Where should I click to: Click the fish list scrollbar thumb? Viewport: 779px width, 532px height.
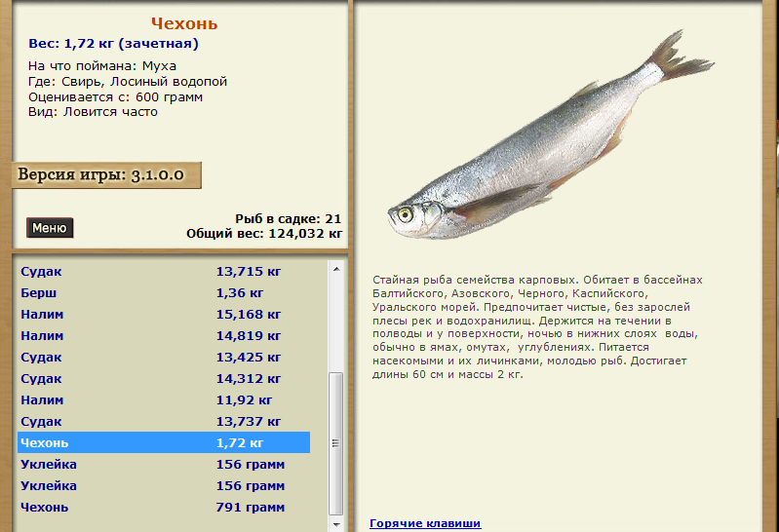click(336, 440)
